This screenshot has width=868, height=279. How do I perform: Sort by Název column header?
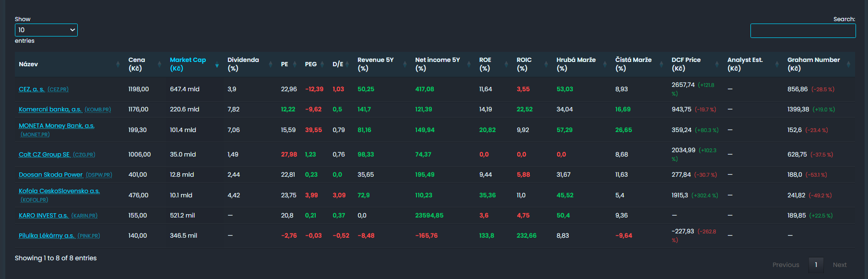pos(70,64)
